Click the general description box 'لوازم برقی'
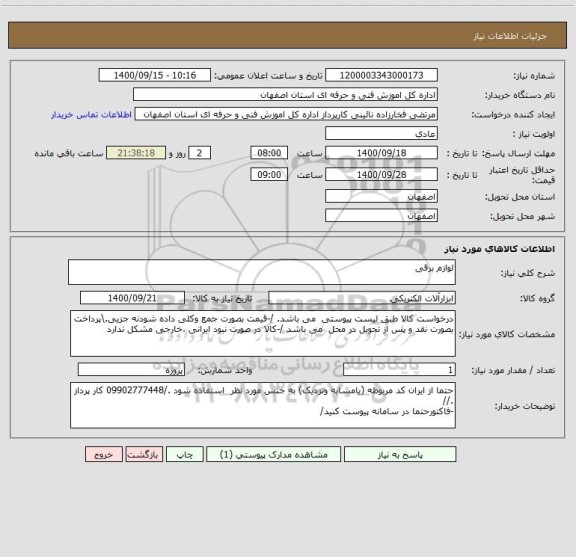576x557 pixels. 262,272
